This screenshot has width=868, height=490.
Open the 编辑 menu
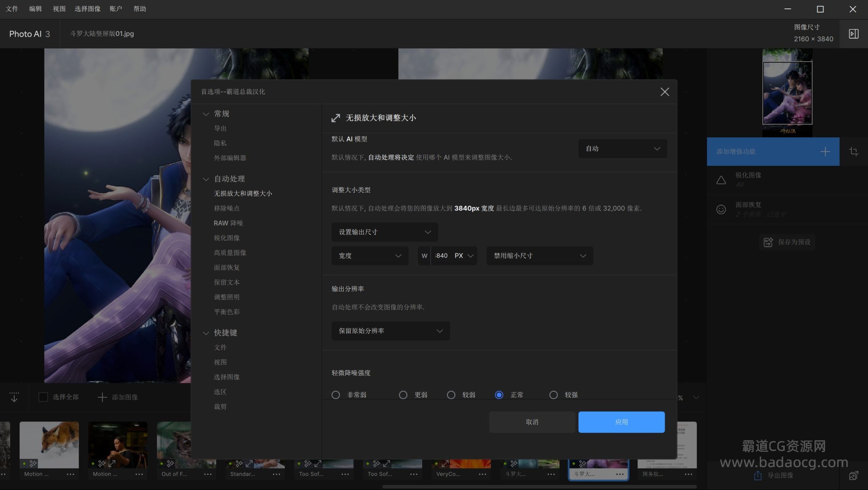coord(36,9)
